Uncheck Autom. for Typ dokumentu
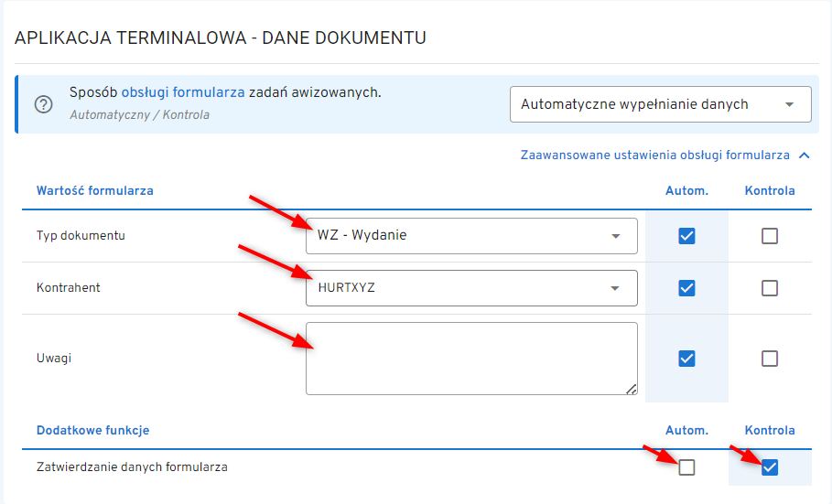The height and width of the screenshot is (504, 832). (686, 236)
